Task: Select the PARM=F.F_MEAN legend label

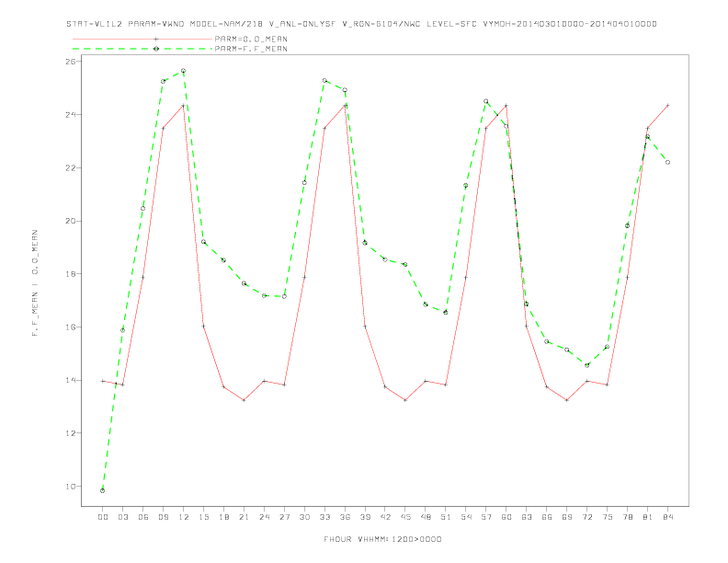Action: [251, 49]
